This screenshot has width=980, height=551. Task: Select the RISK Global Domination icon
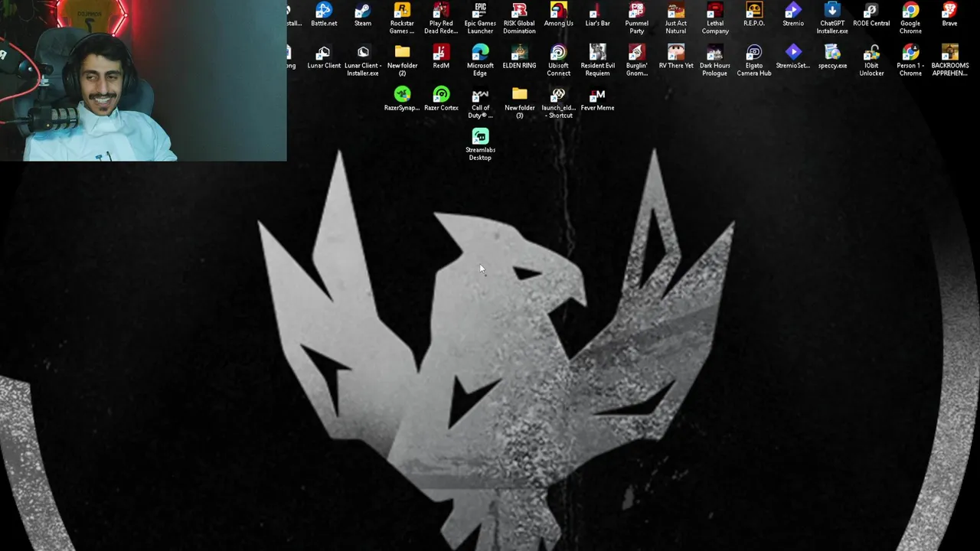tap(519, 18)
